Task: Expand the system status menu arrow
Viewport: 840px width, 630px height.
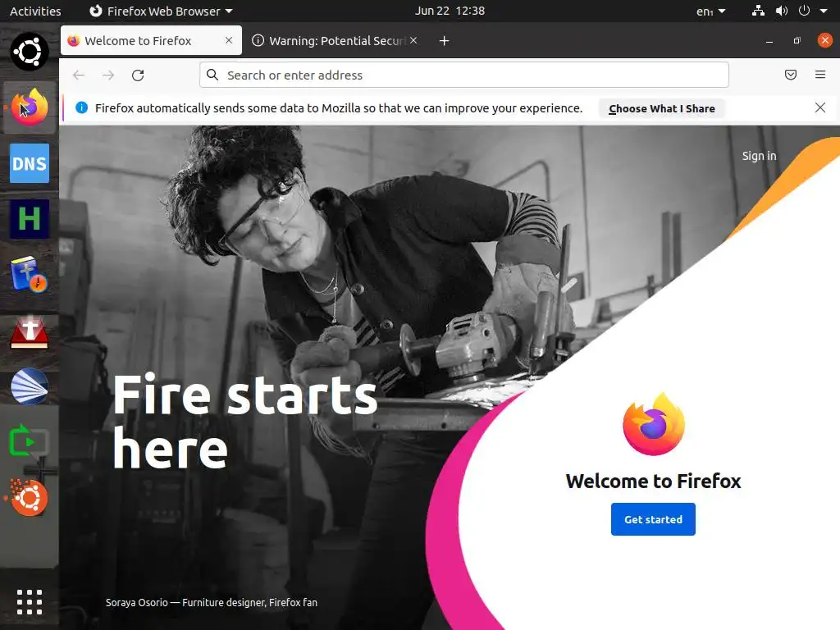Action: coord(824,11)
